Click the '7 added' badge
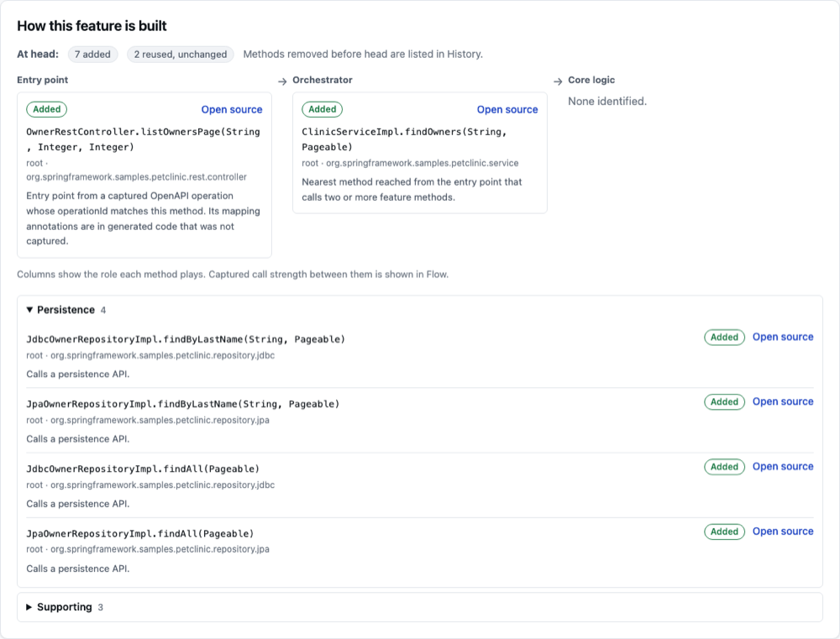Viewport: 840px width, 639px height. tap(92, 54)
